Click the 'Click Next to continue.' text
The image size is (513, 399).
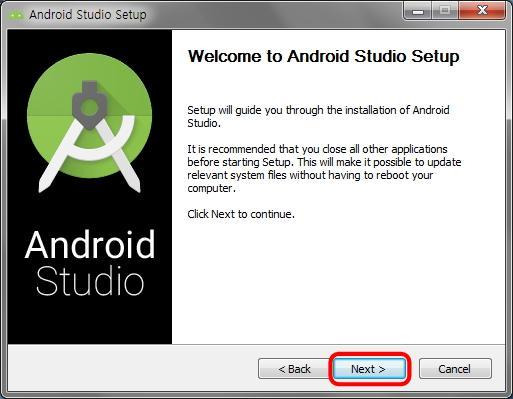coord(241,214)
